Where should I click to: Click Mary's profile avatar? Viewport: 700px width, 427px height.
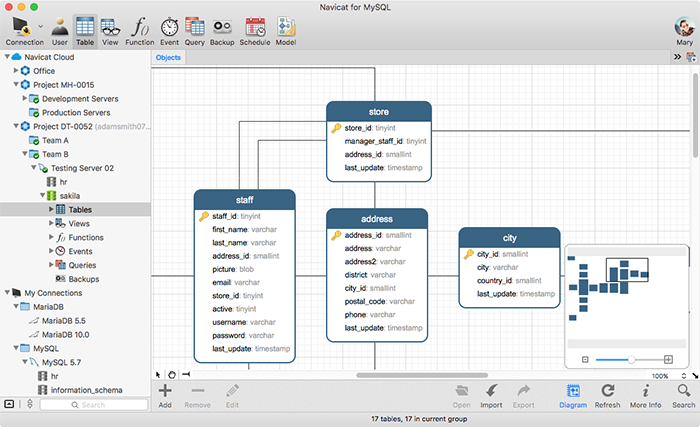pyautogui.click(x=684, y=27)
